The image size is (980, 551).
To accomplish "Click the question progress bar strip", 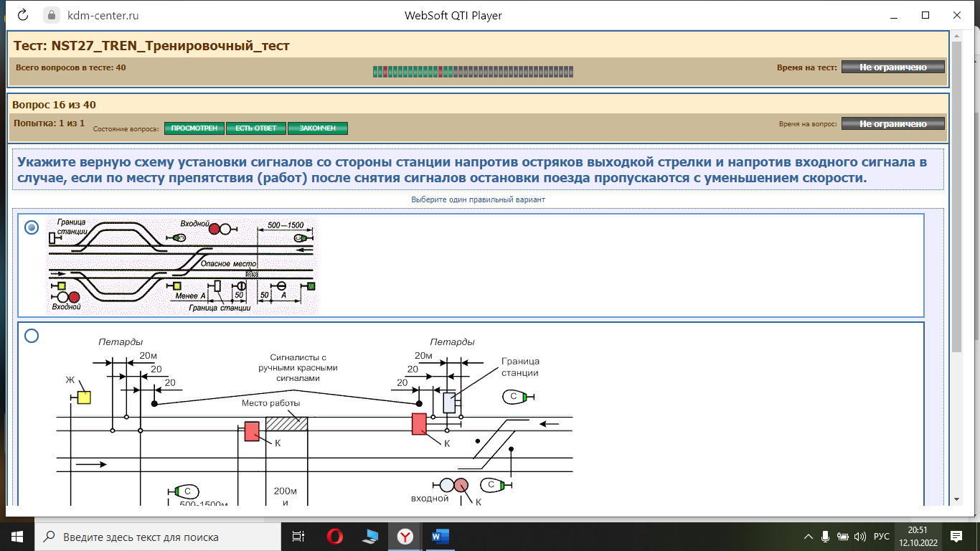I will pyautogui.click(x=473, y=72).
